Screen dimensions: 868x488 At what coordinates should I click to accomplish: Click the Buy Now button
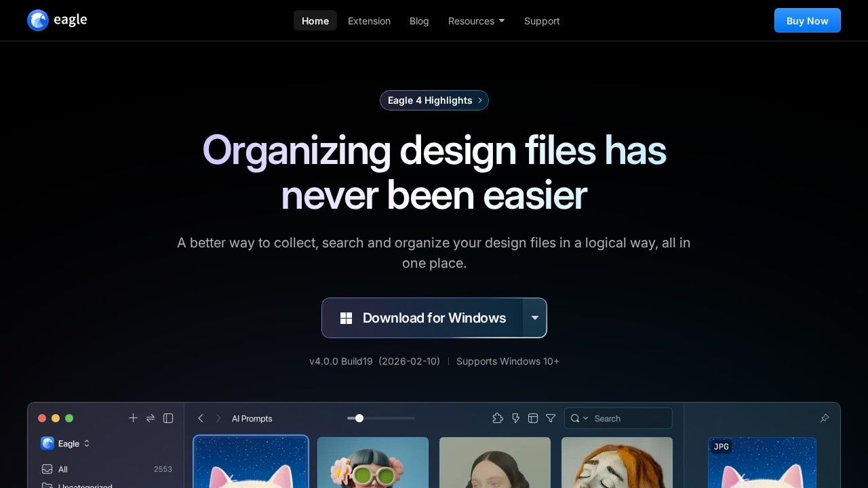[x=807, y=20]
